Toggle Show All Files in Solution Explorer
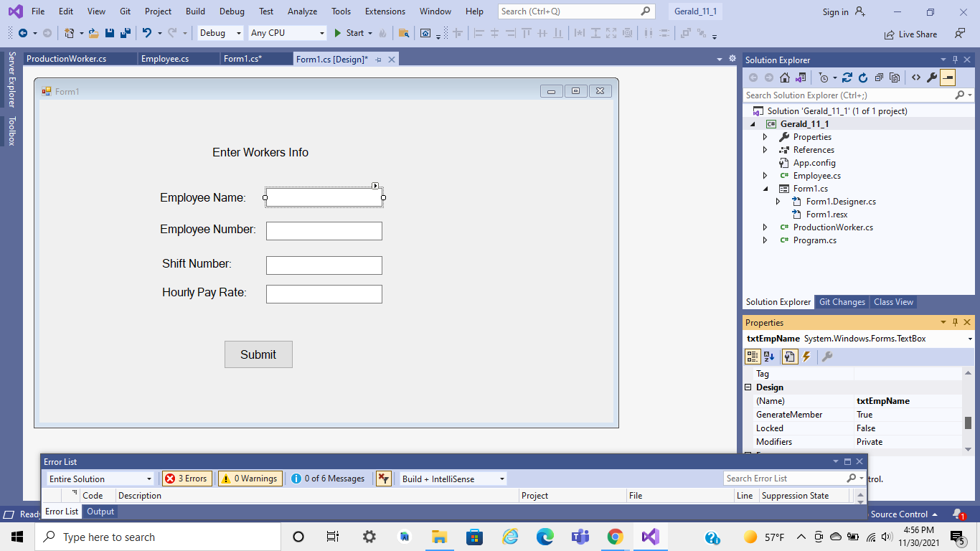 pyautogui.click(x=895, y=77)
